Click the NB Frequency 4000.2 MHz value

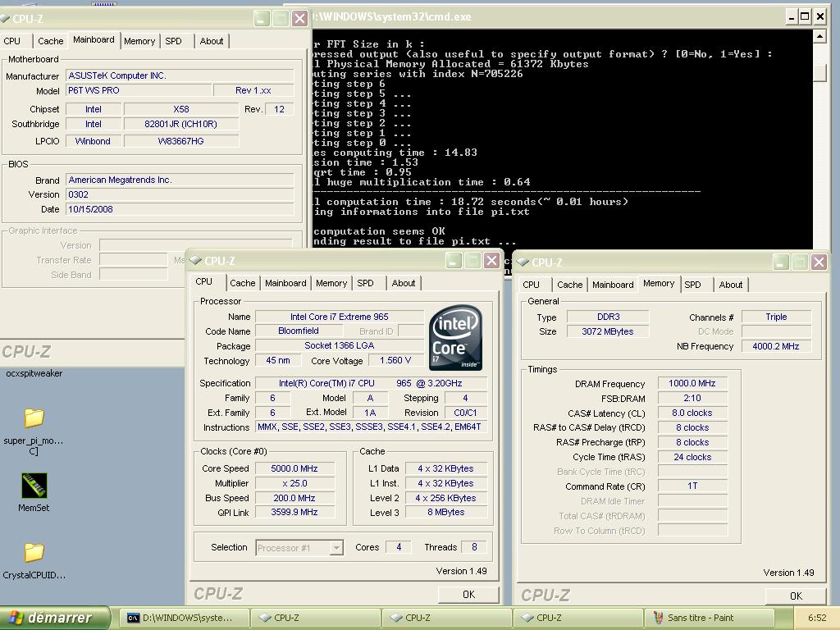[x=776, y=346]
